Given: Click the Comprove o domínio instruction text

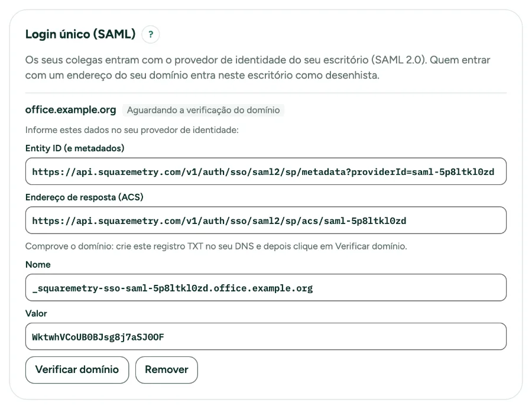Looking at the screenshot, I should pyautogui.click(x=216, y=246).
